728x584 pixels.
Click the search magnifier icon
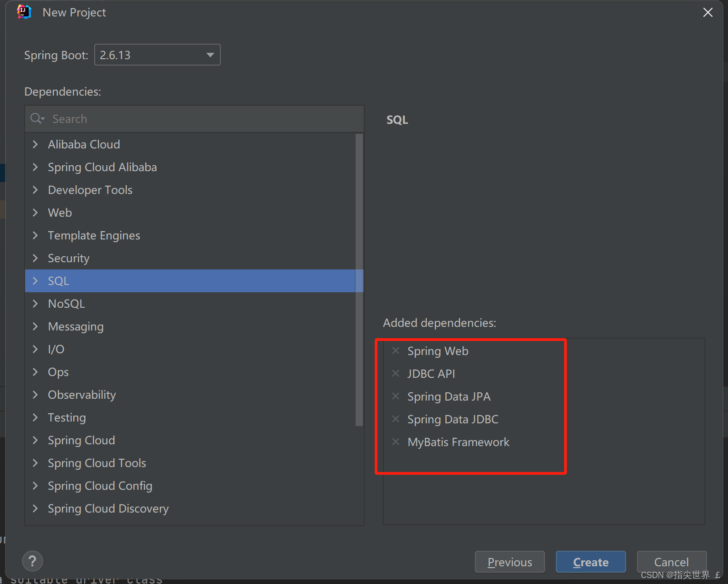coord(37,119)
